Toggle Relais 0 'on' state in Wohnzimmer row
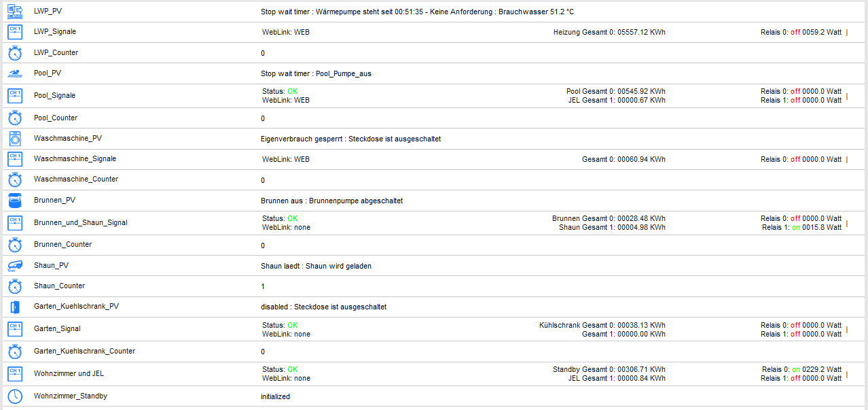 pyautogui.click(x=796, y=369)
